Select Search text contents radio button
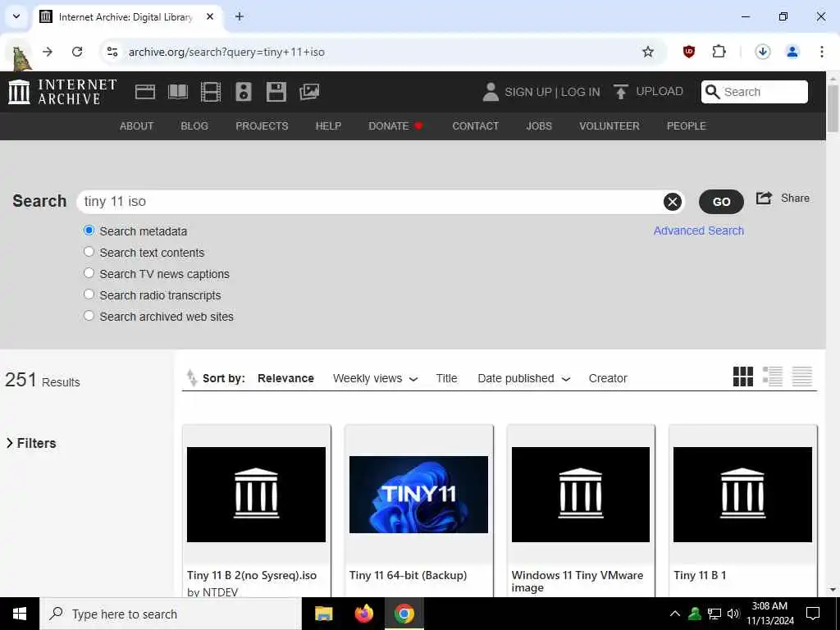Screen dimensions: 840x630 pyautogui.click(x=89, y=252)
